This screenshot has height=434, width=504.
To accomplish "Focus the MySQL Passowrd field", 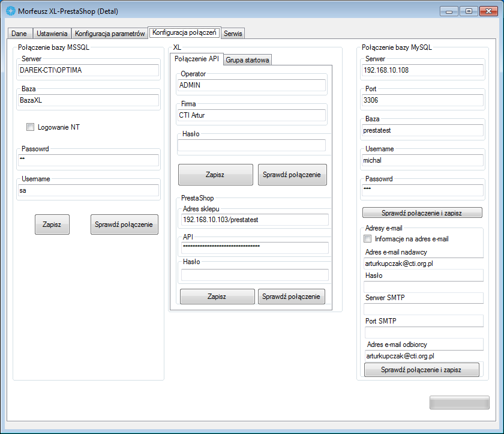I will [422, 190].
